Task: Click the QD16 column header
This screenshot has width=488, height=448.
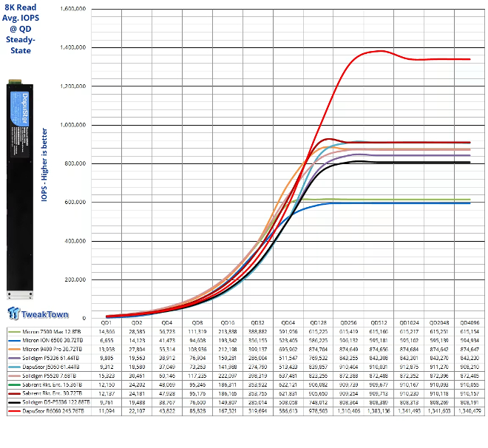Action: point(228,323)
